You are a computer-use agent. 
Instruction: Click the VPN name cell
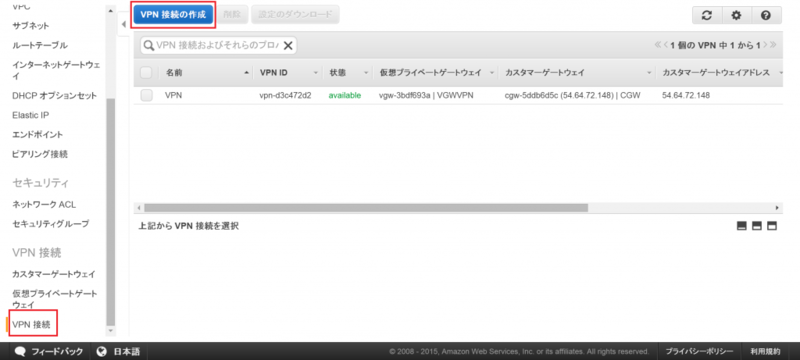coord(174,95)
